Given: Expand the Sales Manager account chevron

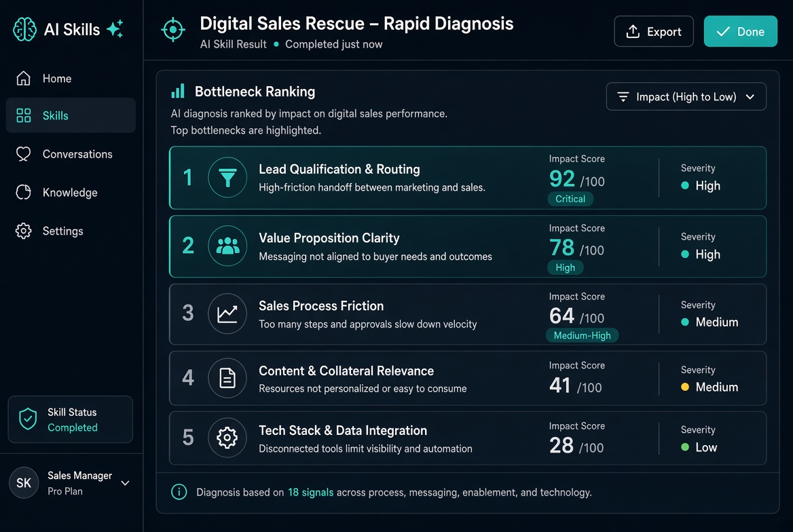Looking at the screenshot, I should [126, 483].
